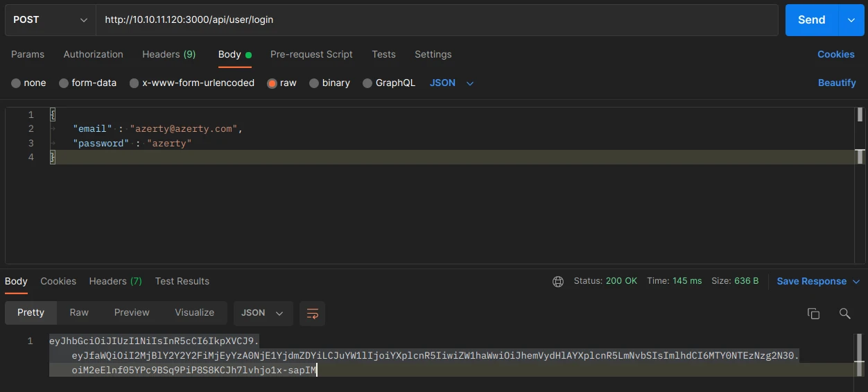Switch to the Headers (9) request tab
The image size is (868, 392).
click(x=168, y=54)
